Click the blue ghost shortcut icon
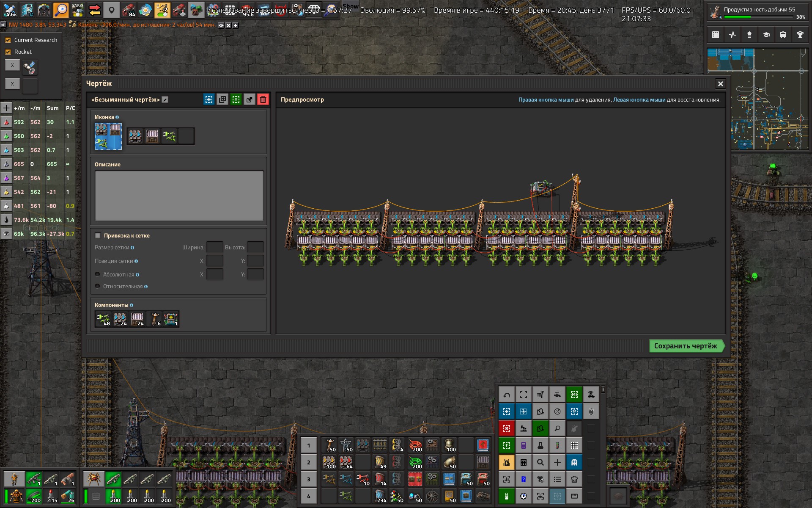Screen dimensions: 812x508 [x=574, y=462]
